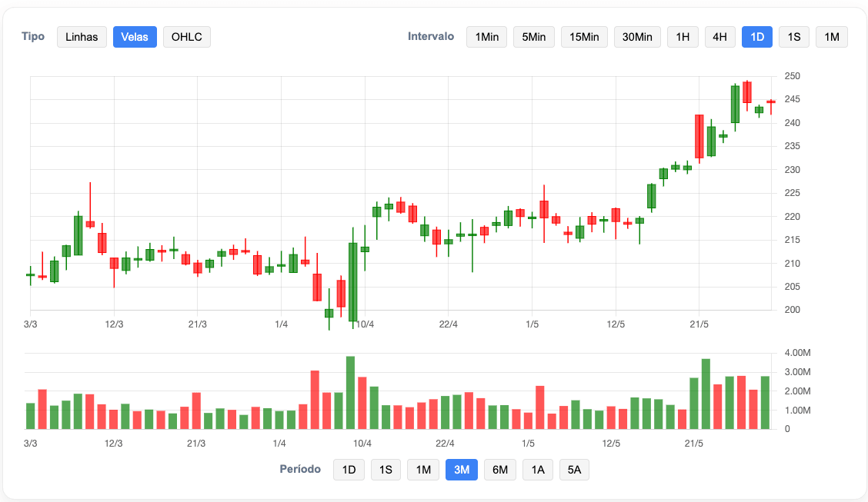Select 15Min interval button

584,37
